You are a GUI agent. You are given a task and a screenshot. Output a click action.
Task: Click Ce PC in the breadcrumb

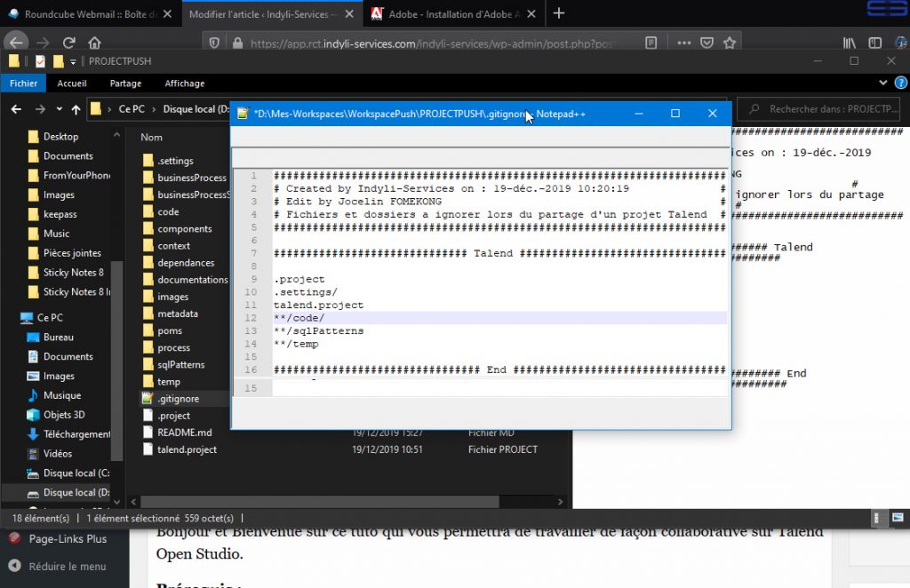132,109
